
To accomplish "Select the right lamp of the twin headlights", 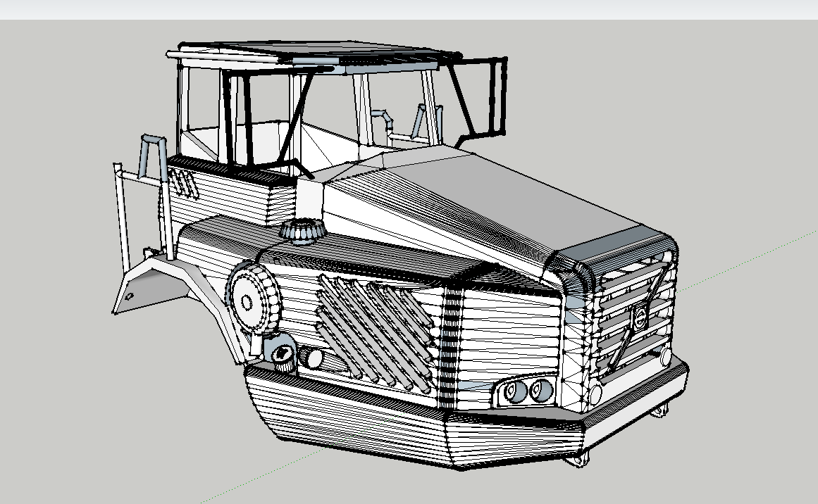I will 540,391.
